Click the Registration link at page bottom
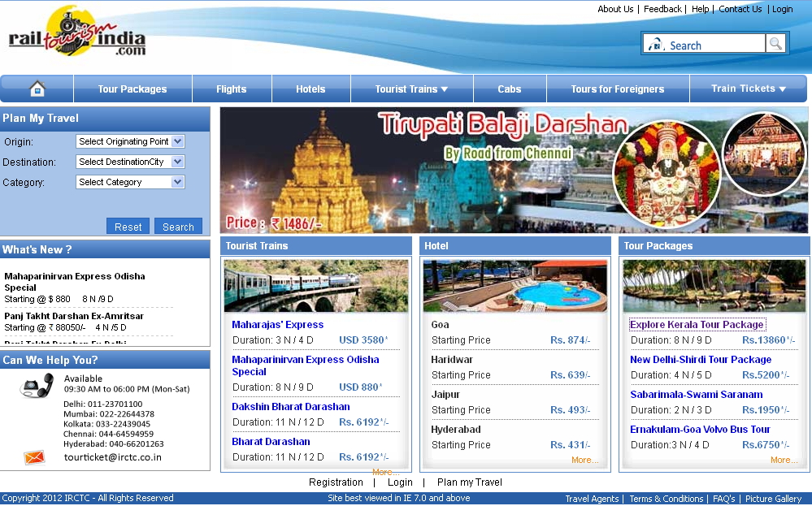Image resolution: width=812 pixels, height=506 pixels. click(336, 482)
